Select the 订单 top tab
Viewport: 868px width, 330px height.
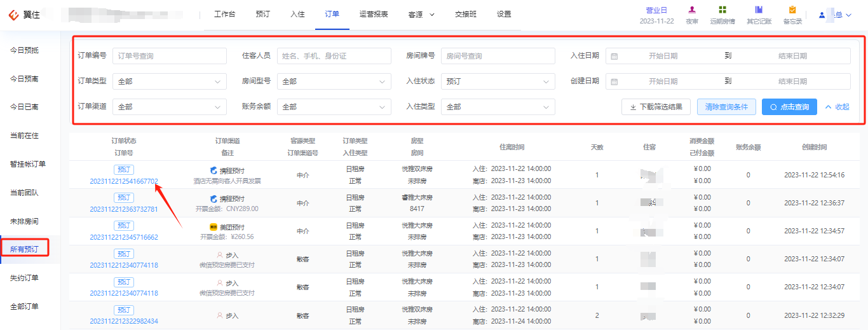(x=332, y=14)
